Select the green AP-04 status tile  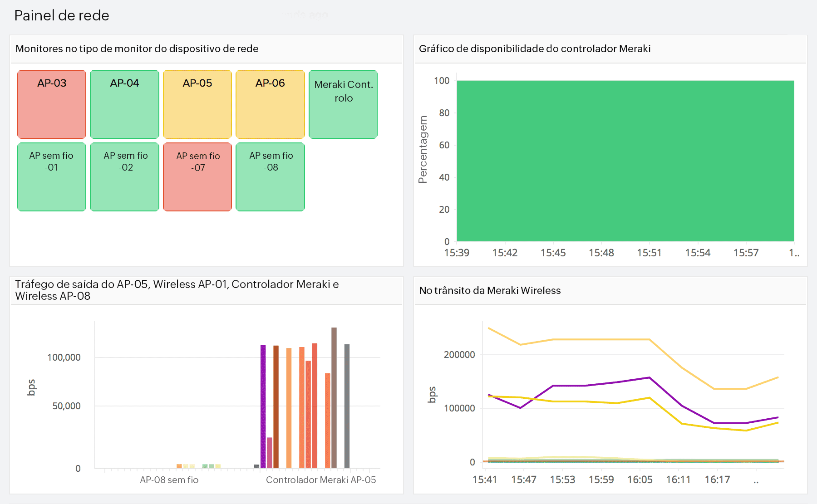click(124, 104)
